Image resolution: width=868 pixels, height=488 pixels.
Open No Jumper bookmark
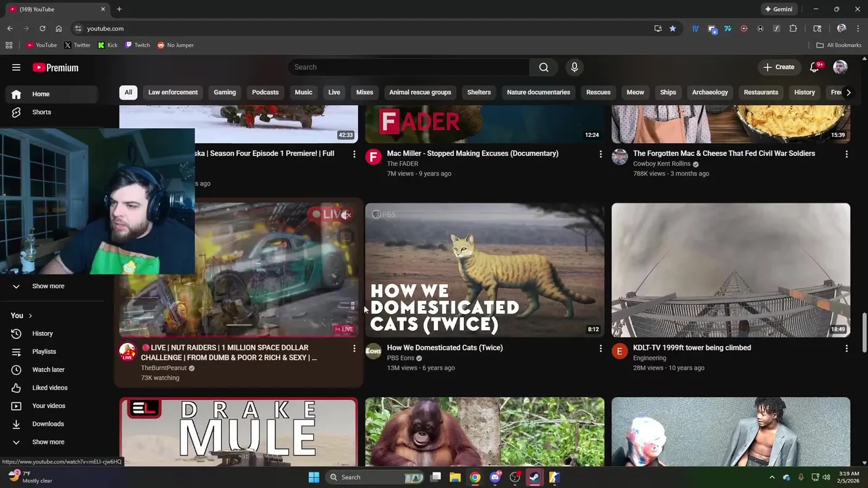(176, 45)
